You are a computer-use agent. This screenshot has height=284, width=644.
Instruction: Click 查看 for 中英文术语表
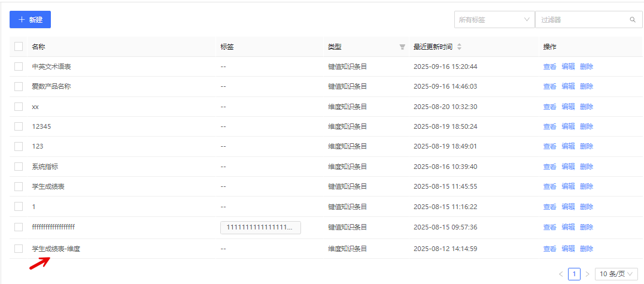(549, 67)
